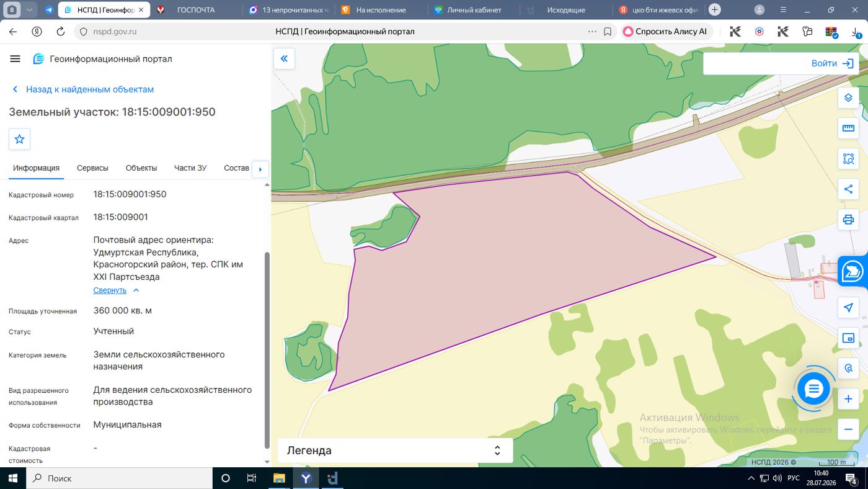The image size is (868, 489).
Task: Zoom out with the minus button
Action: (x=848, y=429)
